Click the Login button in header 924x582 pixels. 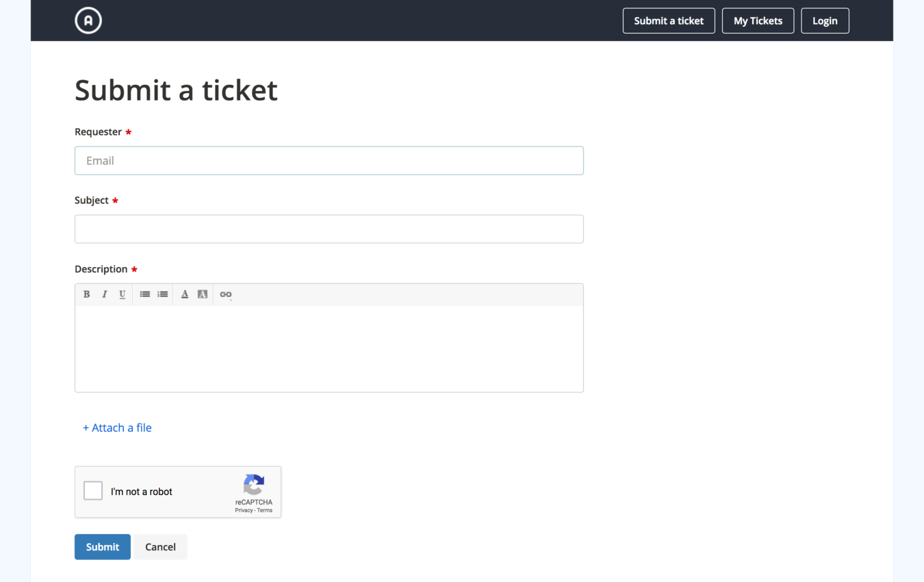825,21
